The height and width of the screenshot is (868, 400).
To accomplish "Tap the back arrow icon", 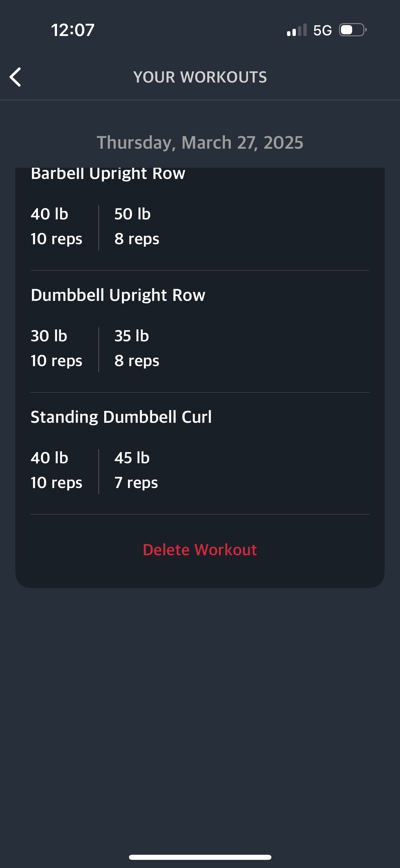I will (x=15, y=77).
